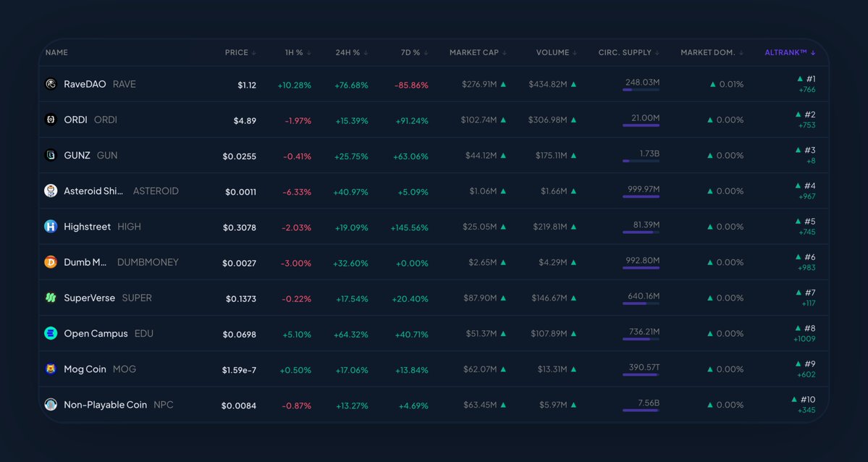Image resolution: width=868 pixels, height=462 pixels.
Task: Click ORDI circulating supply progress bar
Action: [641, 126]
